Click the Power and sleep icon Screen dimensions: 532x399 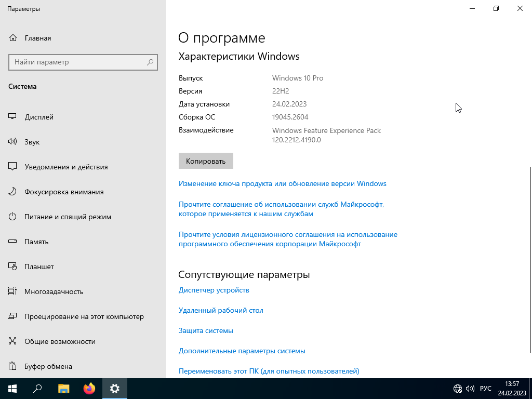[12, 217]
